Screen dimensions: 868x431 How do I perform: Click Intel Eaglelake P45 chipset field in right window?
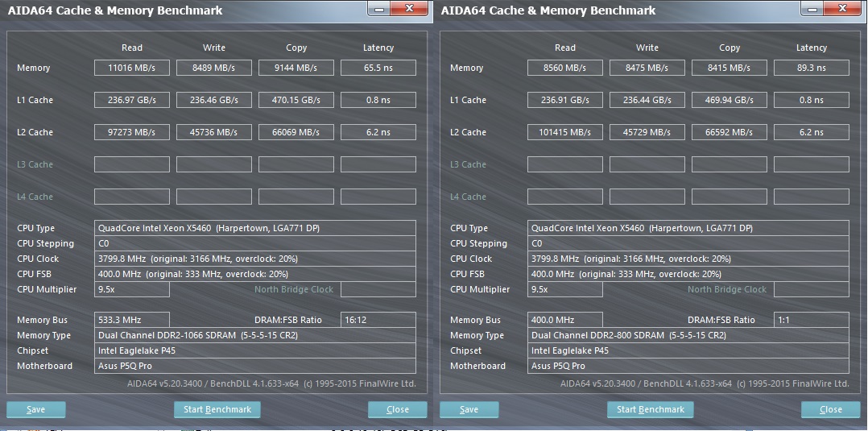(688, 350)
